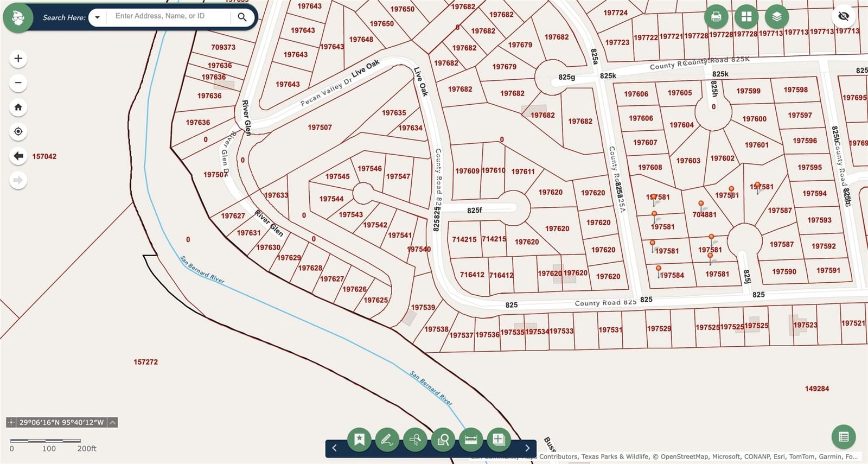Open the add data layers tool
868x464 pixels.
coord(499,440)
